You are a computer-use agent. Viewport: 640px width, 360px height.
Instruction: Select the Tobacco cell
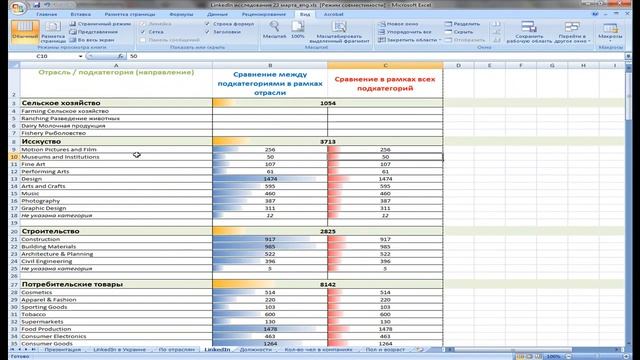(x=116, y=314)
